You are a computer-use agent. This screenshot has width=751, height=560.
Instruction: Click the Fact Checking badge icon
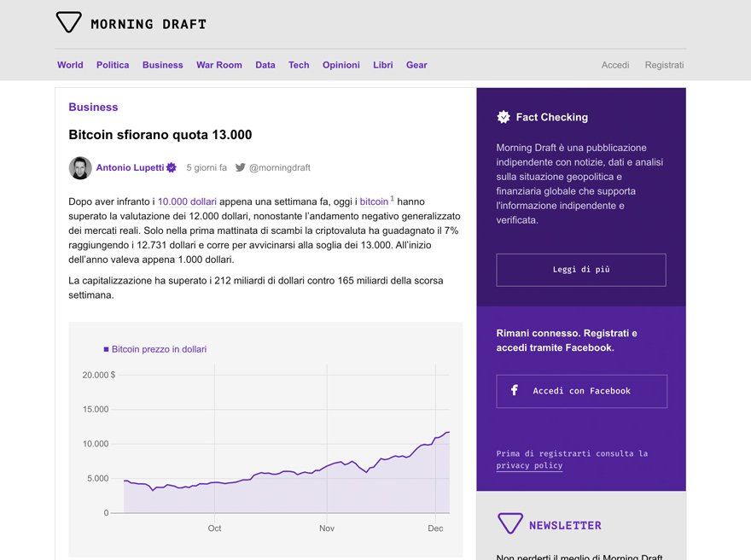pyautogui.click(x=504, y=117)
